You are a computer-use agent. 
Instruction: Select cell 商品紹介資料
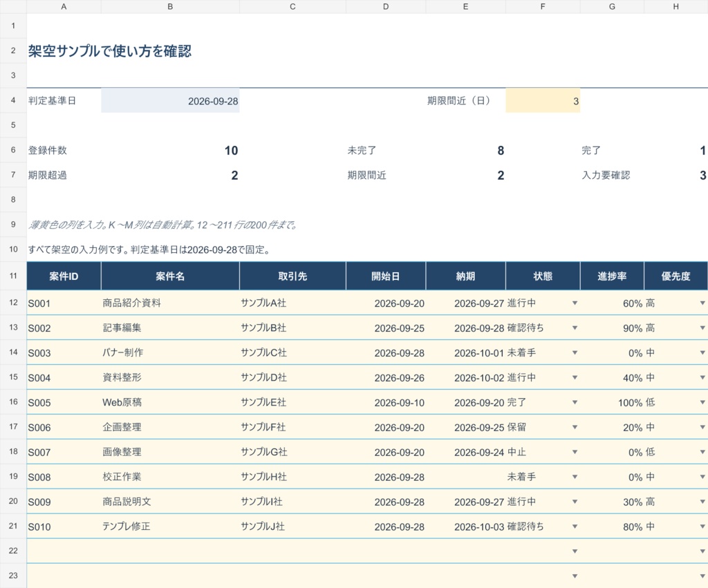[170, 303]
